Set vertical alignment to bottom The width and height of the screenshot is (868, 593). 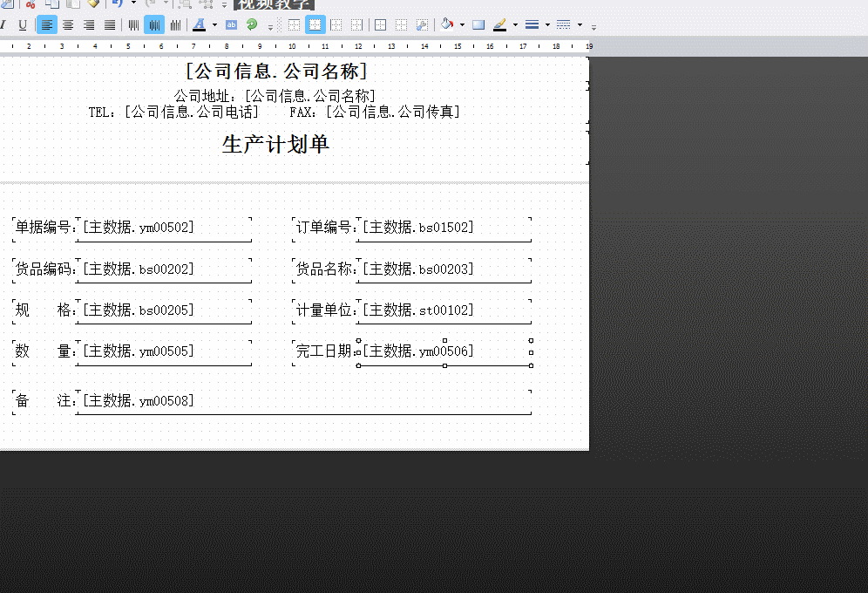tap(175, 24)
